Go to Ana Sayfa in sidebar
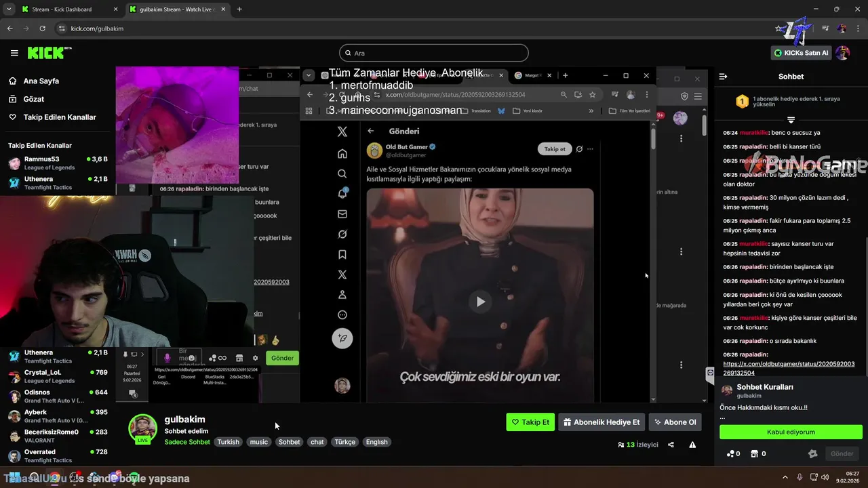The image size is (868, 488). [x=41, y=81]
